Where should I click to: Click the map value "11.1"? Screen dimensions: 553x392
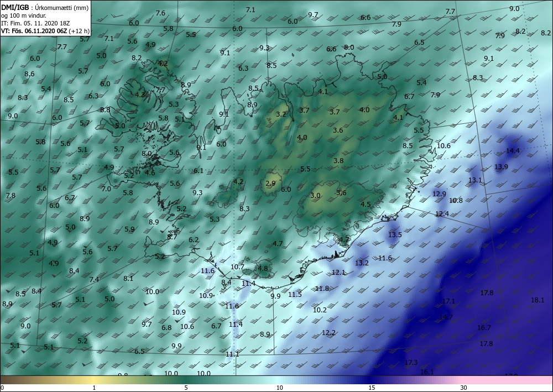pos(232,354)
